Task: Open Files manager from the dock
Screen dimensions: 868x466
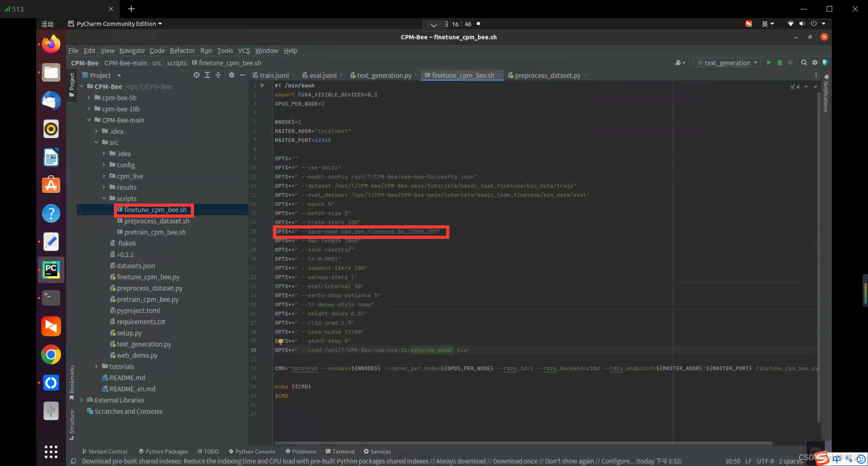Action: [51, 72]
